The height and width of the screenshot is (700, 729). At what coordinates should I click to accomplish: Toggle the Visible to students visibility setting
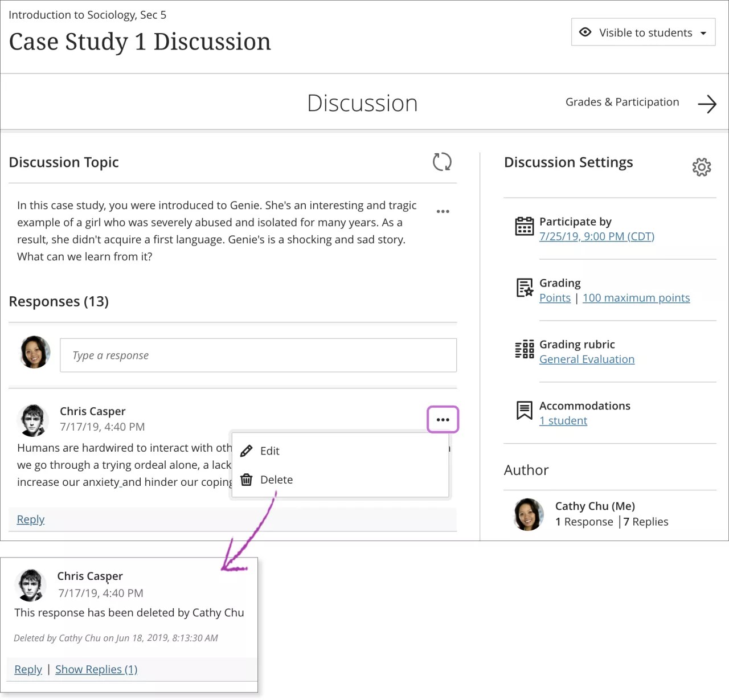coord(585,32)
